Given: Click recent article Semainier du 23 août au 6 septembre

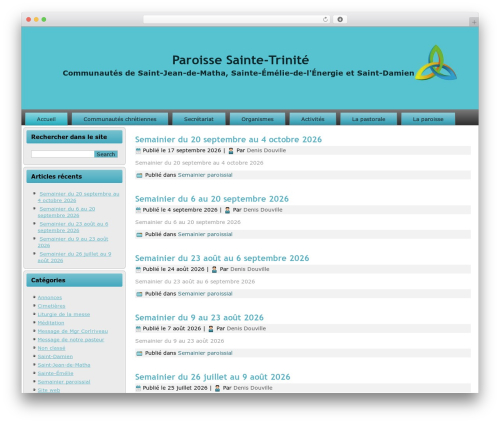Looking at the screenshot, I should click(x=73, y=227).
